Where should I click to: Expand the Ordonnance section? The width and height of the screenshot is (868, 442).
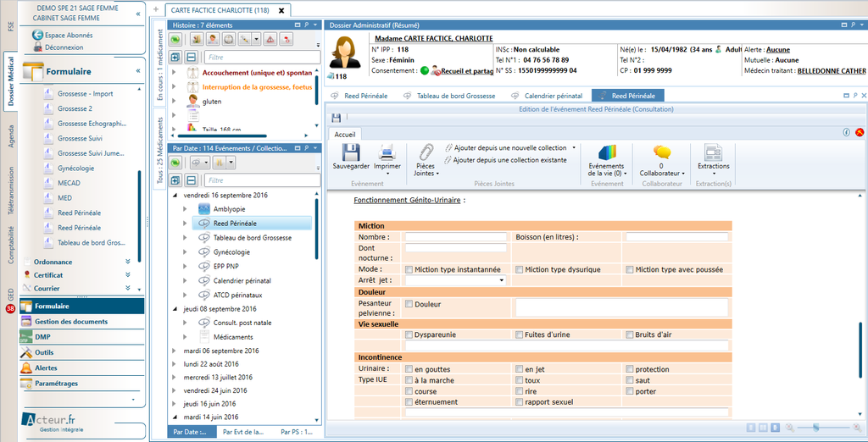pos(127,262)
